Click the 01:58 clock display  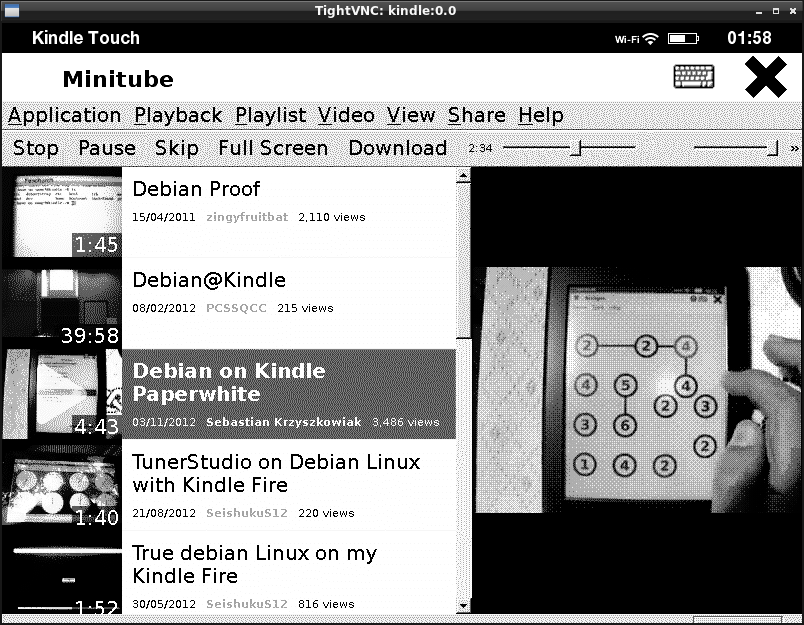coord(749,38)
